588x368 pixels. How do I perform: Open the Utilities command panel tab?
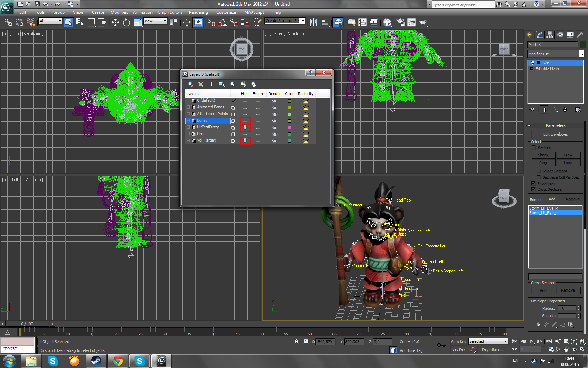pyautogui.click(x=580, y=34)
